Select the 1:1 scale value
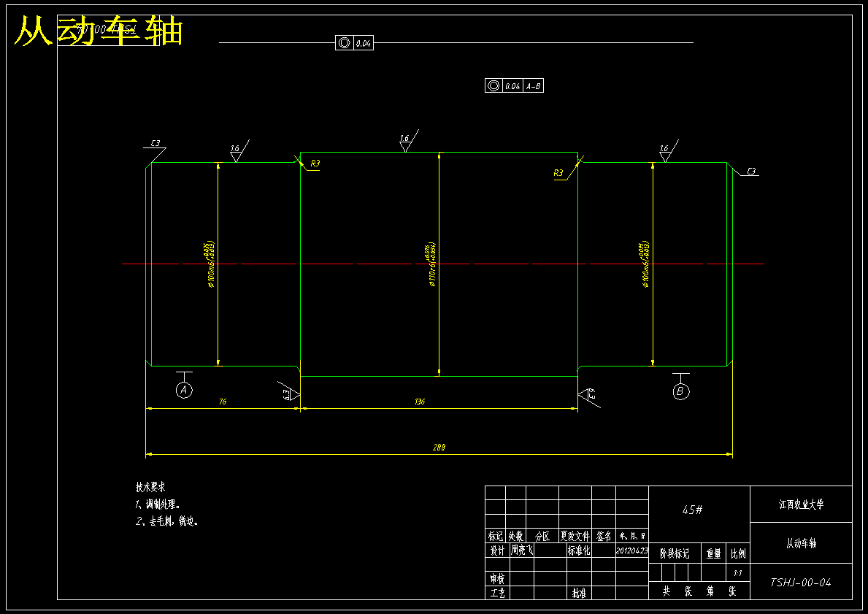Viewport: 868px width, 614px height. pyautogui.click(x=738, y=574)
